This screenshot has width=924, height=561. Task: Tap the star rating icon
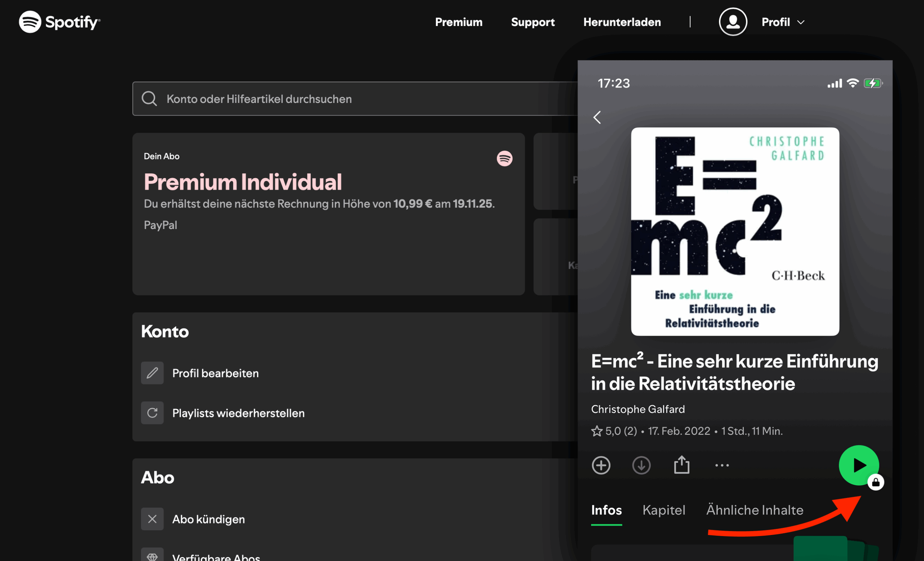click(597, 431)
